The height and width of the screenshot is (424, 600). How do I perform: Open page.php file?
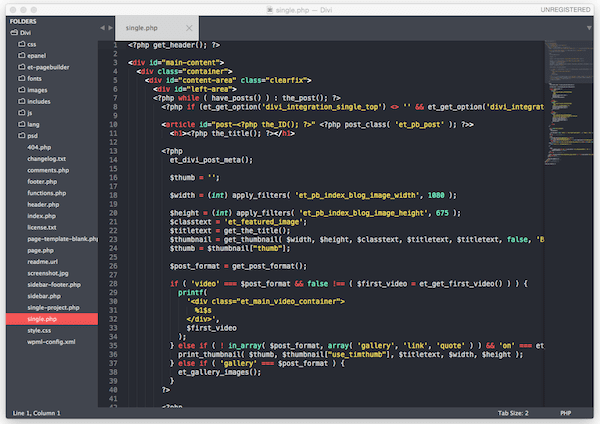(x=40, y=251)
